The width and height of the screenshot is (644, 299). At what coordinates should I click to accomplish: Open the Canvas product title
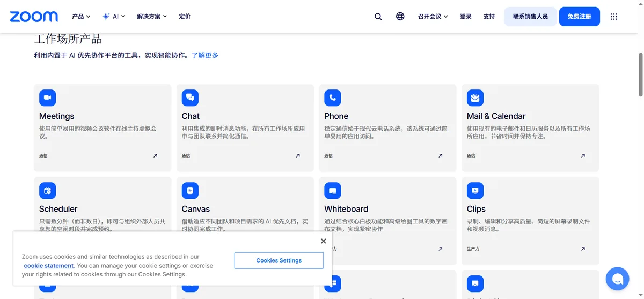196,209
